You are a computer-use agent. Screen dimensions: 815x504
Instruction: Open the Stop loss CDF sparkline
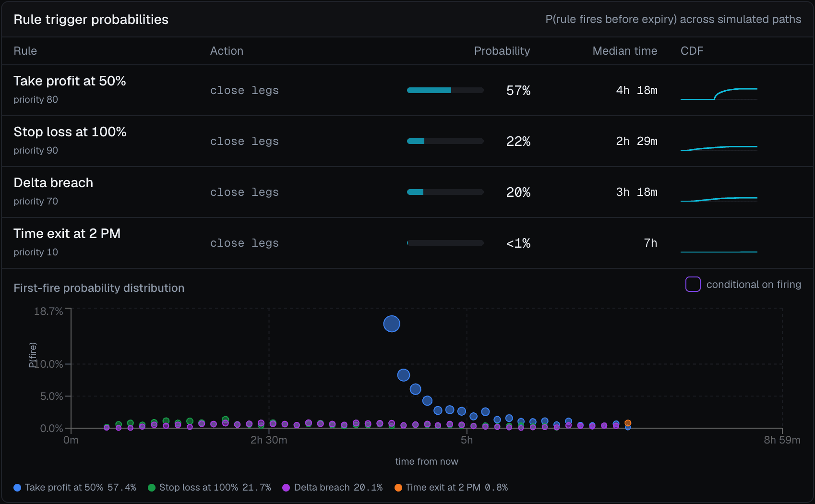click(x=719, y=148)
